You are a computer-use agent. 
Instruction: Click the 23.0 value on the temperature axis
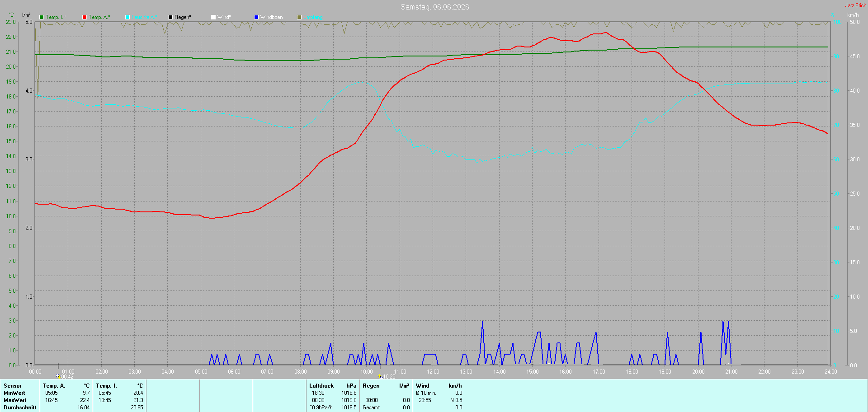[11, 22]
